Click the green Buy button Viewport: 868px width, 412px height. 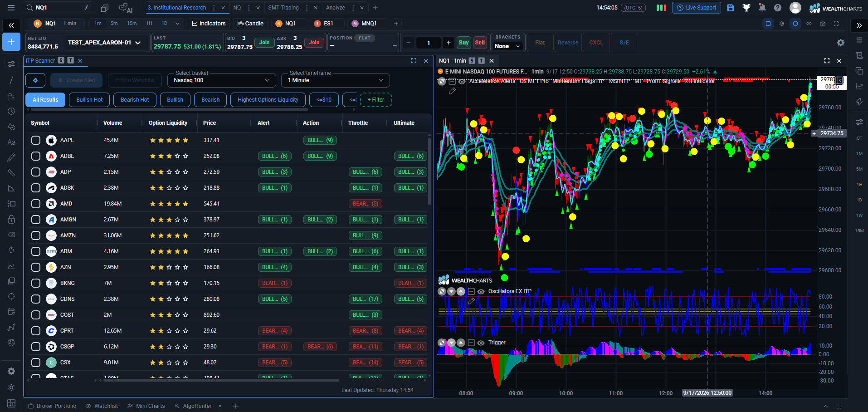(463, 43)
